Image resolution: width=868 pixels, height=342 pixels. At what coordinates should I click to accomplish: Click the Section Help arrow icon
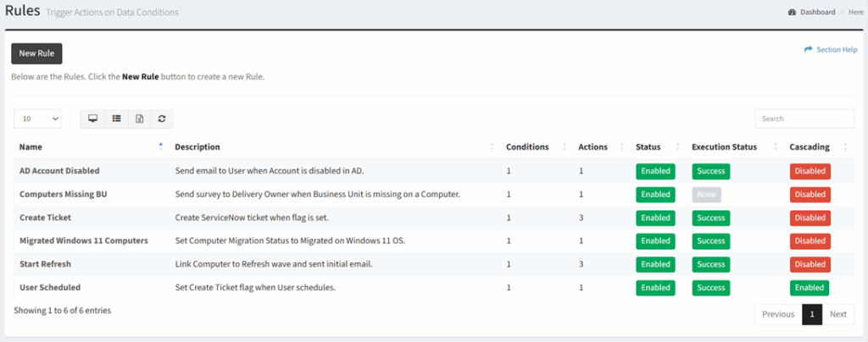pyautogui.click(x=809, y=50)
